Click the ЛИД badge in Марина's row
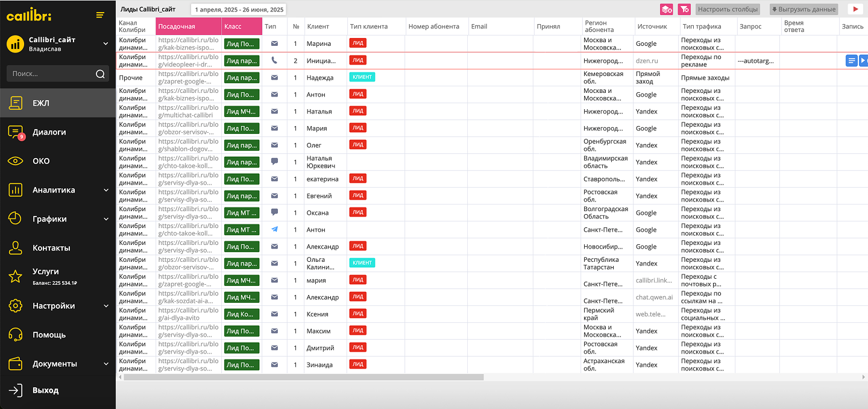Image resolution: width=868 pixels, height=409 pixels. tap(358, 43)
